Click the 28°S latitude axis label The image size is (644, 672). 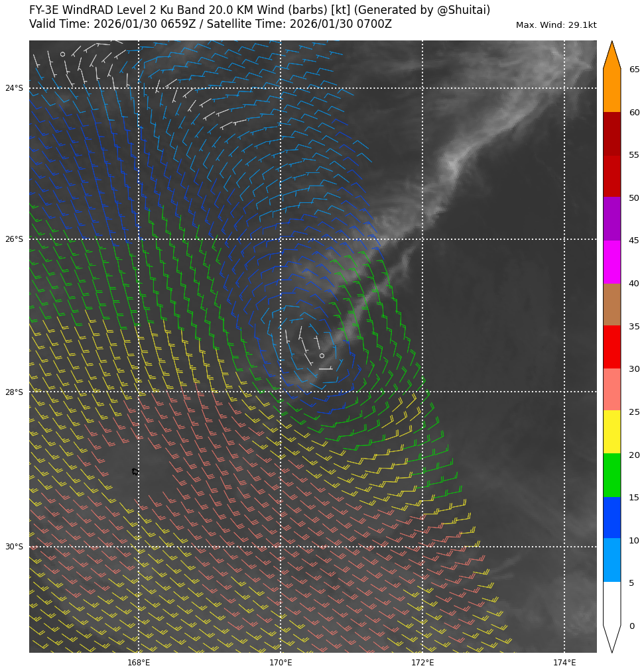pyautogui.click(x=14, y=392)
